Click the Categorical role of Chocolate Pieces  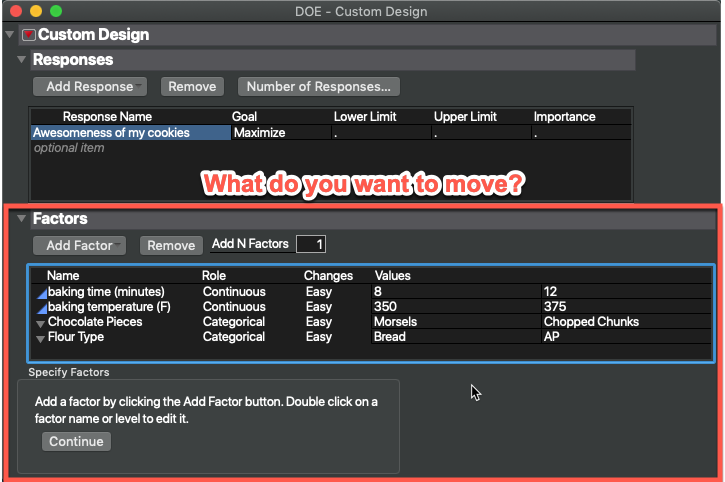point(233,321)
